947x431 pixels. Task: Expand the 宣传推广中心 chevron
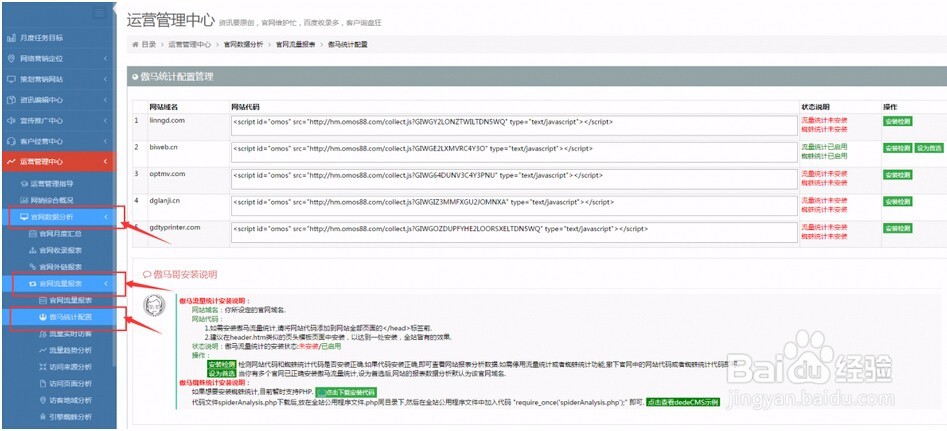105,121
